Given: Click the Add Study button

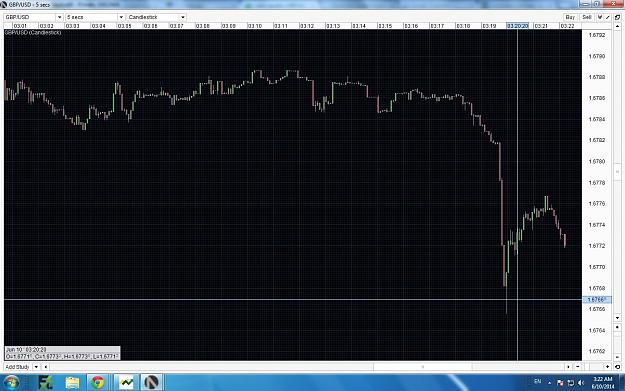Looking at the screenshot, I should [x=17, y=367].
